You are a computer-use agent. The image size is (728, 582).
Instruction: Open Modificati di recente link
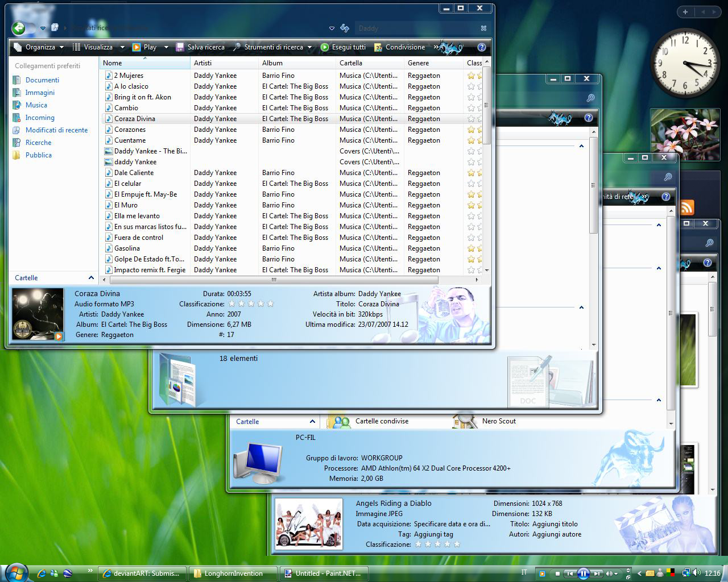(56, 130)
